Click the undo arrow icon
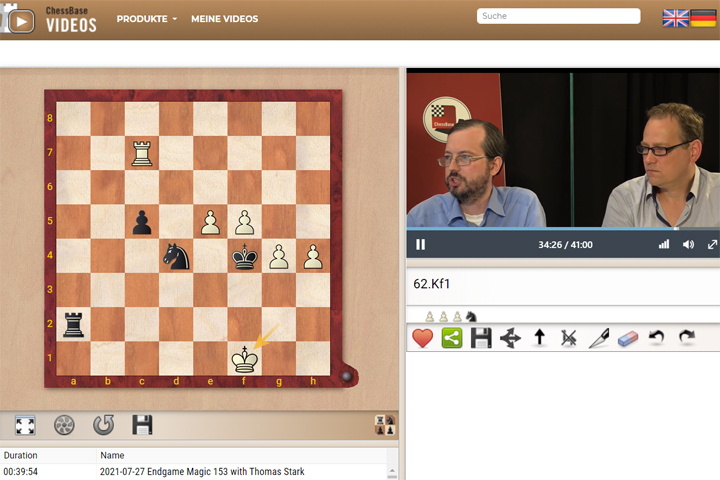The width and height of the screenshot is (720, 480). click(657, 338)
